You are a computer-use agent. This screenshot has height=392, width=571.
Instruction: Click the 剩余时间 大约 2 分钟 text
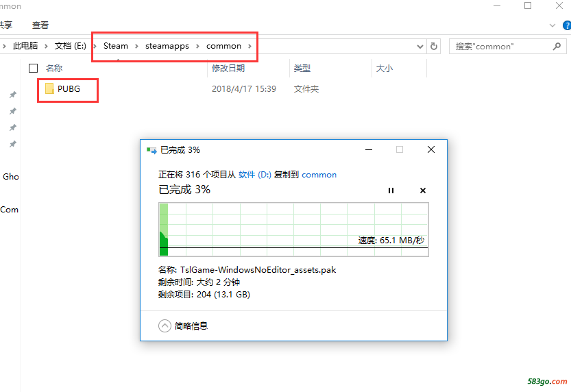click(199, 282)
